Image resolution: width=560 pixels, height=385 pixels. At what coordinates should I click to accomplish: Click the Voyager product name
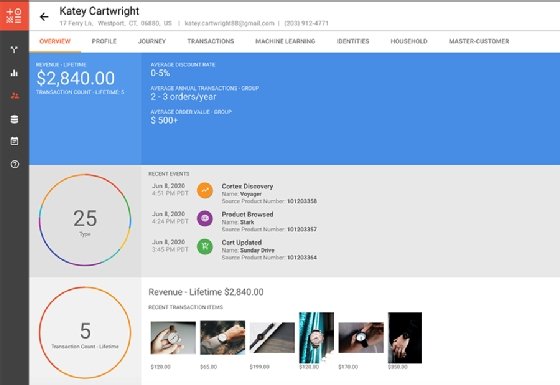(x=251, y=194)
